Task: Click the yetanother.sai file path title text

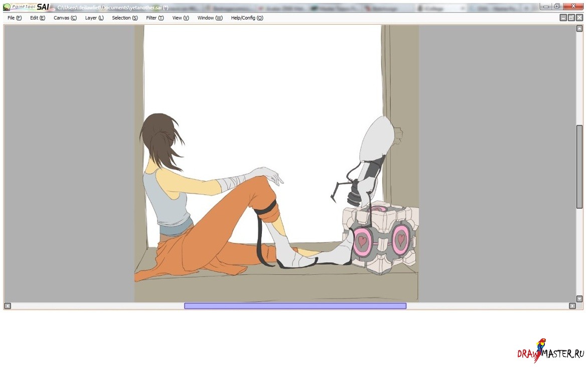Action: click(x=113, y=8)
